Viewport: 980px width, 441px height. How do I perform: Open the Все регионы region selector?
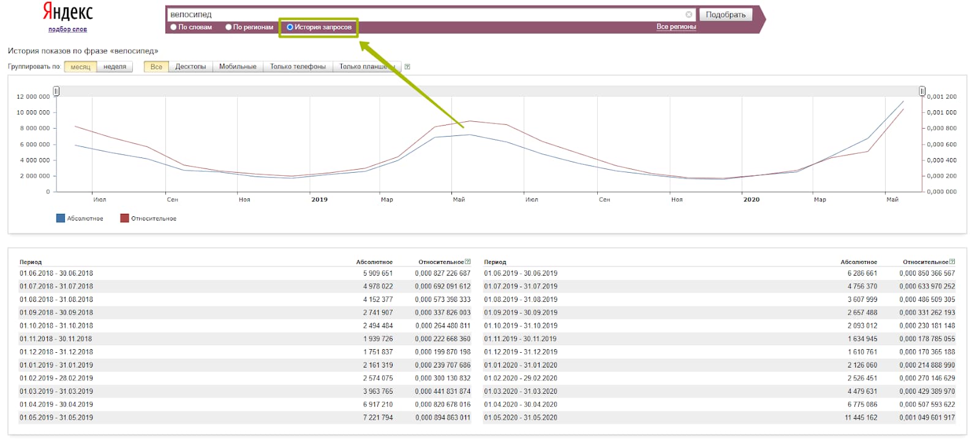676,27
